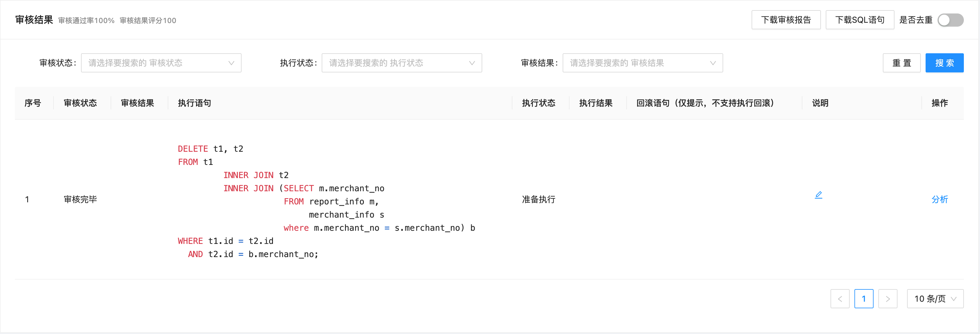The image size is (980, 334).
Task: Select page 1 in pagination
Action: (x=864, y=299)
